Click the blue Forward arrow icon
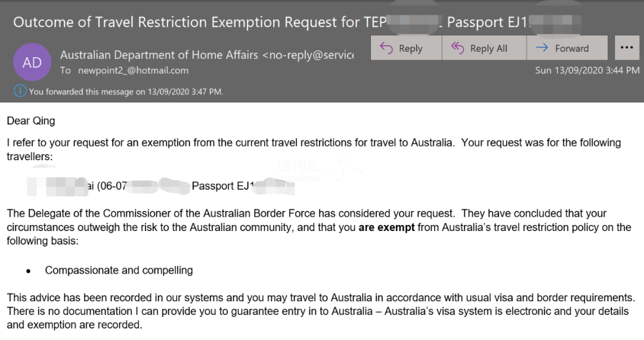Image resolution: width=644 pixels, height=340 pixels. pyautogui.click(x=541, y=48)
